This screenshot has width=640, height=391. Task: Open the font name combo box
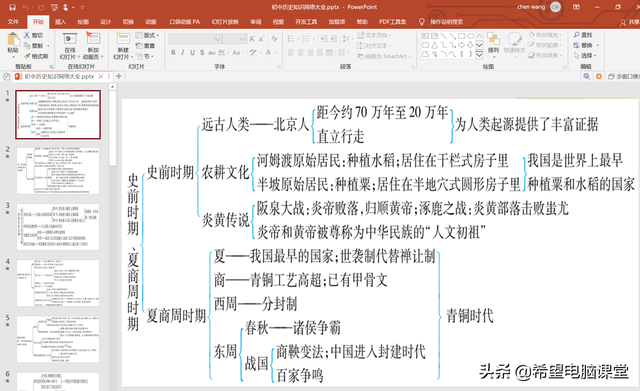(195, 39)
